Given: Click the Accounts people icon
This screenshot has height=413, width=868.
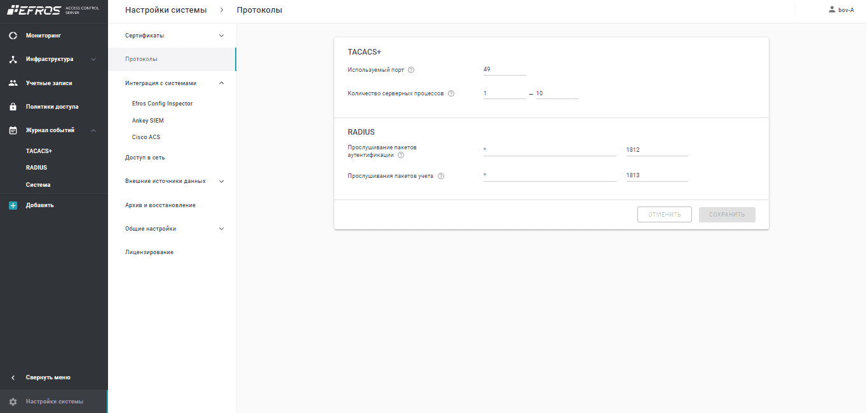Looking at the screenshot, I should 13,83.
